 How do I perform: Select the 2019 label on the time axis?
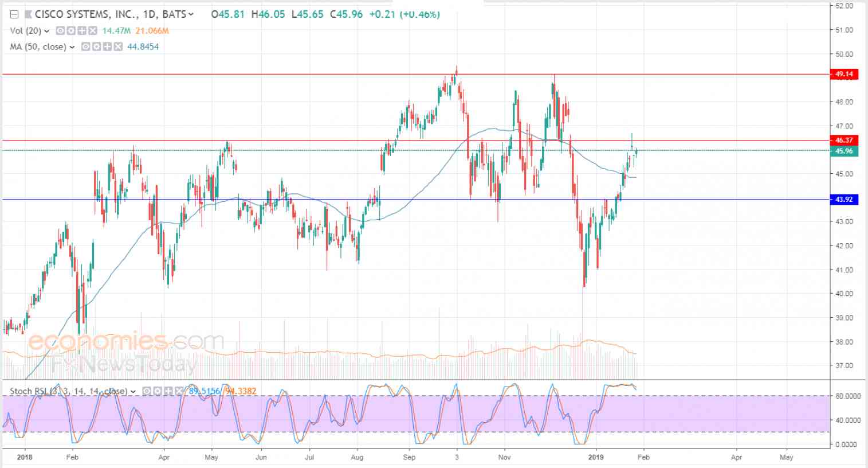(596, 458)
